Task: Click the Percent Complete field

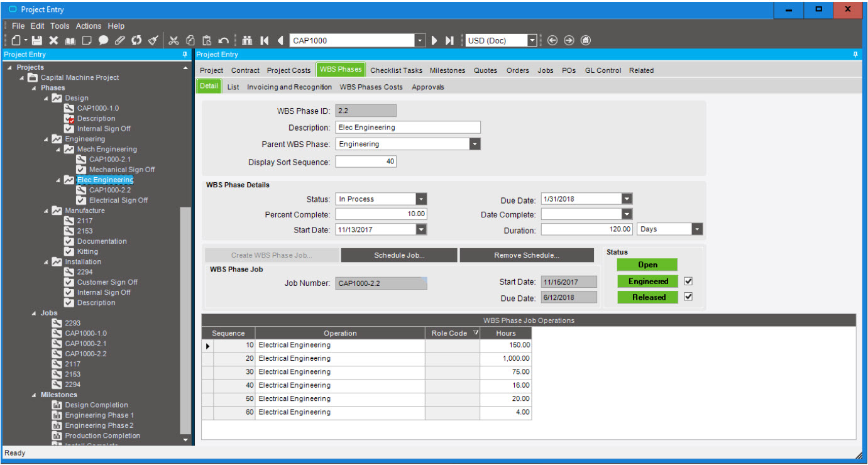Action: [x=381, y=214]
